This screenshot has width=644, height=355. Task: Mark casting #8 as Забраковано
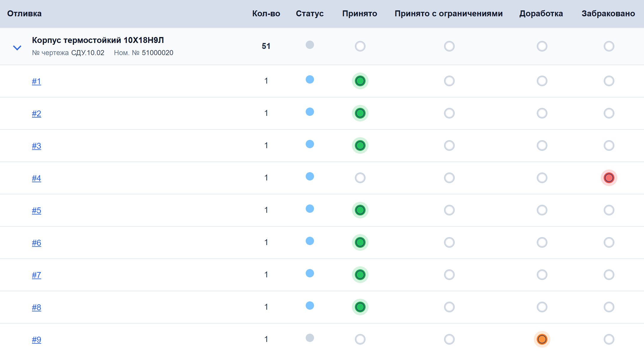(x=609, y=307)
